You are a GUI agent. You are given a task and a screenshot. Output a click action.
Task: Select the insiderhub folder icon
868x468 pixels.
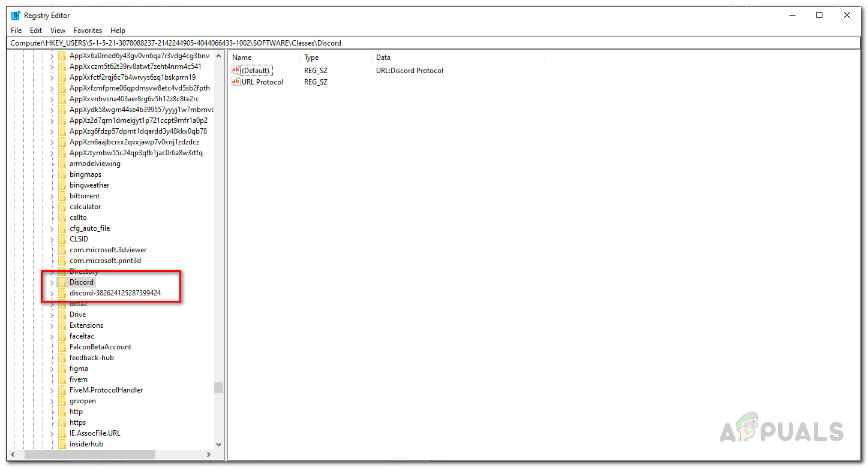pyautogui.click(x=61, y=444)
